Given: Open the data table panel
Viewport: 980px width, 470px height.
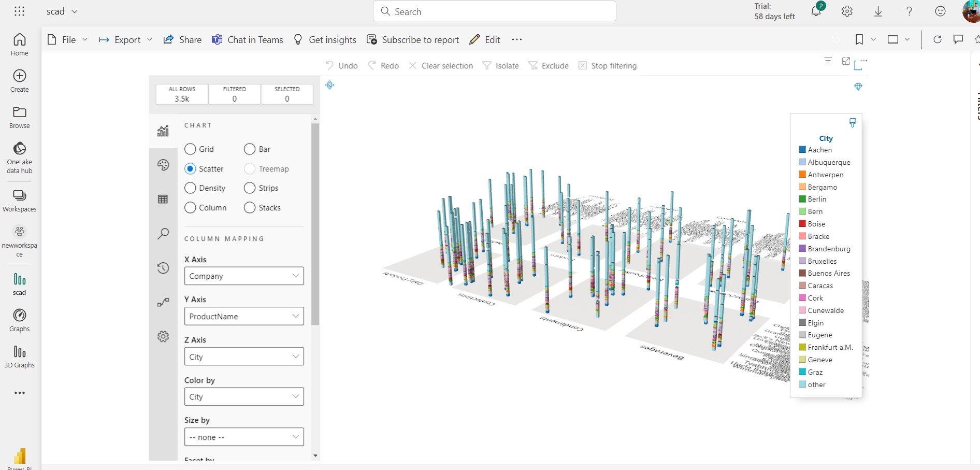Looking at the screenshot, I should (x=163, y=199).
